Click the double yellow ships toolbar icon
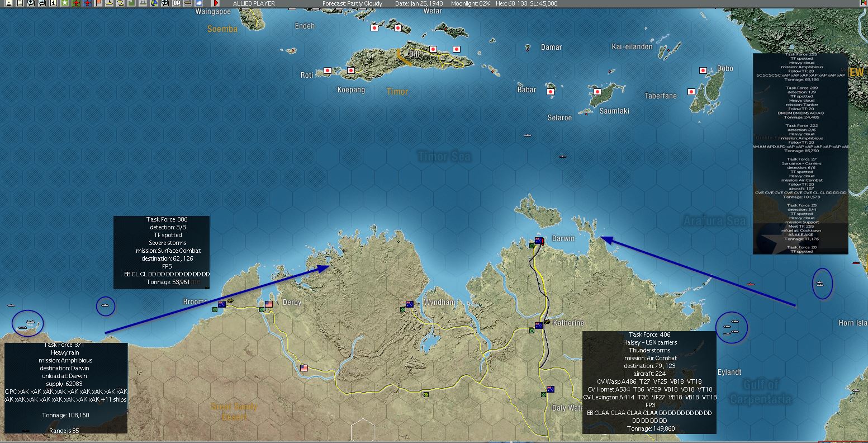Viewport: 868px width, 443px height. (x=120, y=3)
